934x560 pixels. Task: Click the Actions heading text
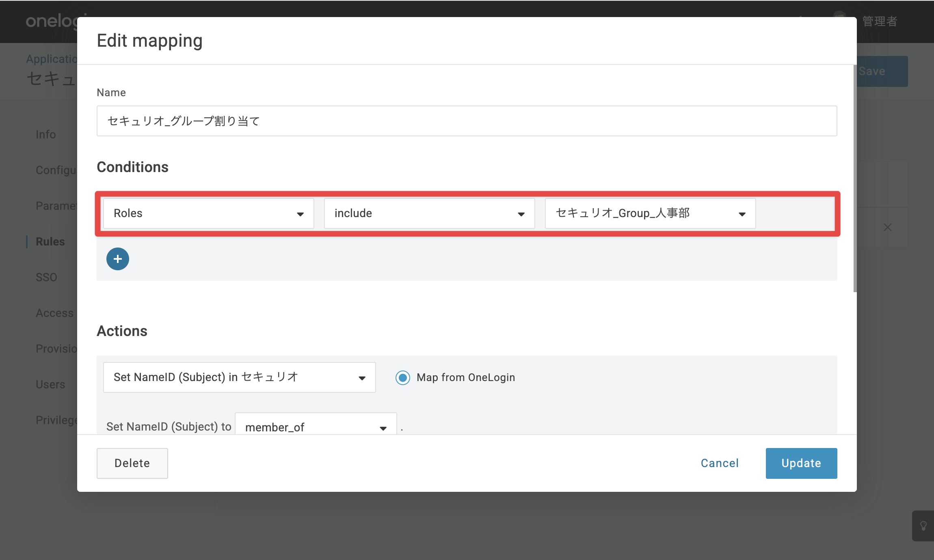point(122,331)
